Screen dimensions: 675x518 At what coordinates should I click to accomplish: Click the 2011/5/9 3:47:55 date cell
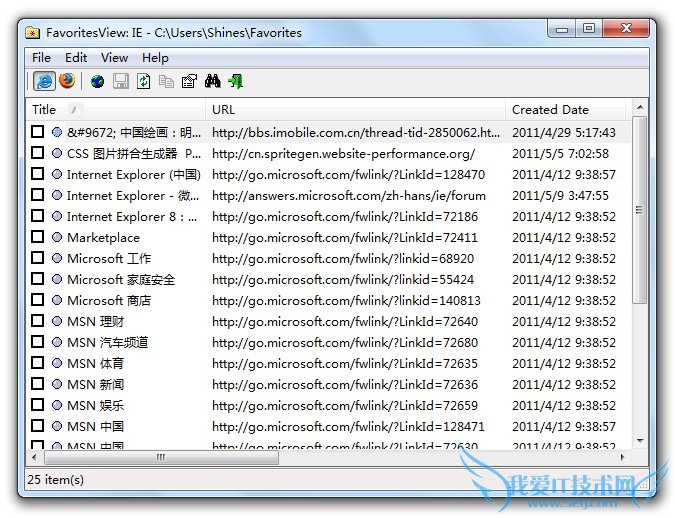tap(560, 195)
